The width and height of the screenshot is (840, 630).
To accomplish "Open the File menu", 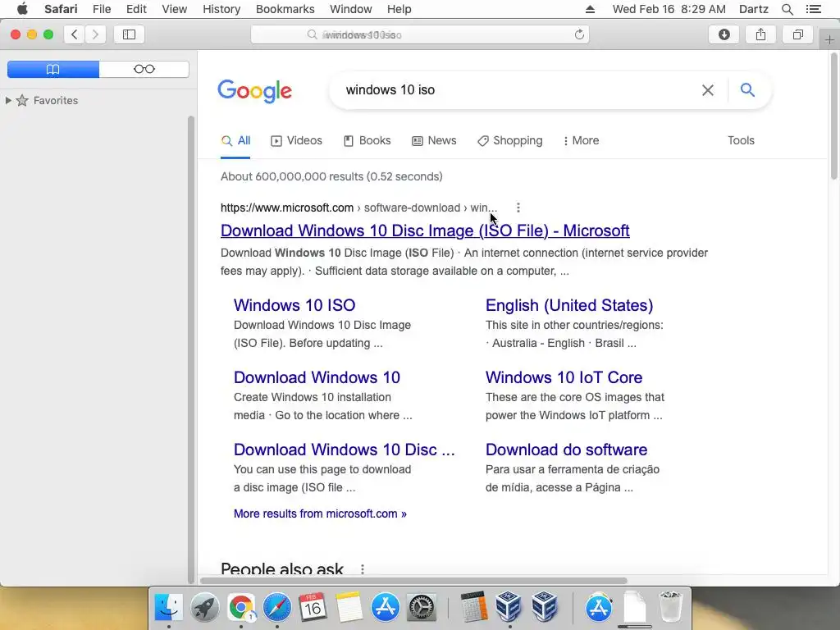I will 102,9.
